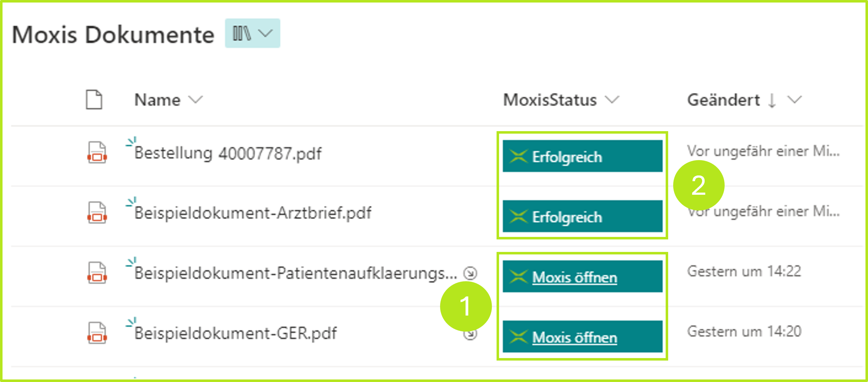Click the Moxis logo on the Erfolgreich badge
This screenshot has height=382, width=868.
pos(518,156)
